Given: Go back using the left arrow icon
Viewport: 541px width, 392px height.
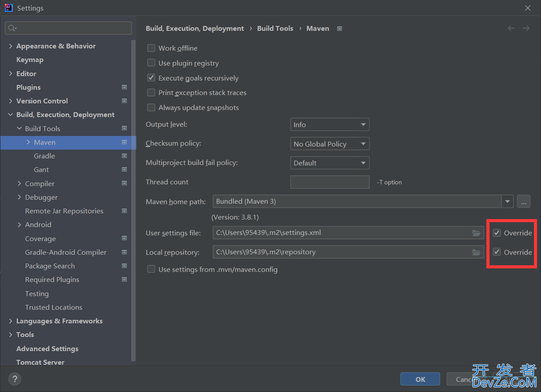Looking at the screenshot, I should click(x=511, y=28).
